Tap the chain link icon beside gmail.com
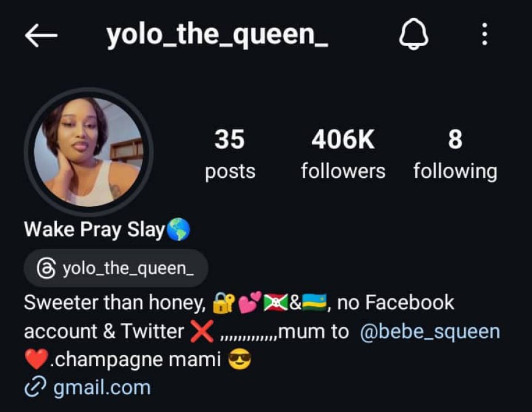Viewport: 532px width, 412px height. coord(35,386)
